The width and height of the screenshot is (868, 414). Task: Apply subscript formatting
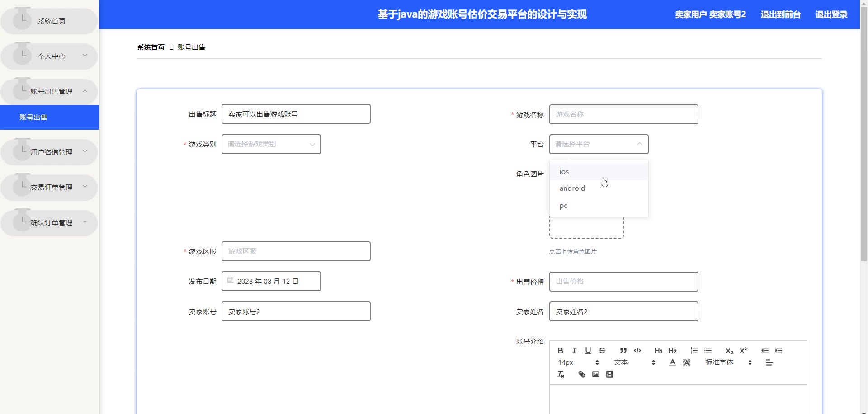tap(729, 351)
